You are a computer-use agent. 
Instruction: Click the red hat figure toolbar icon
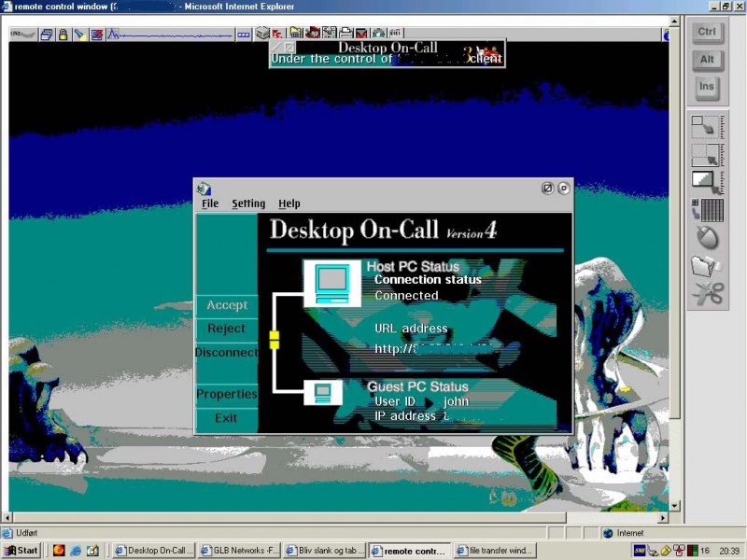[313, 33]
